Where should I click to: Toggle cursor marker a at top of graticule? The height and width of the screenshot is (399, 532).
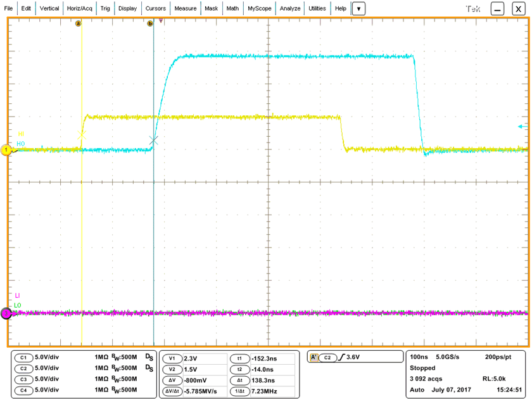click(80, 23)
